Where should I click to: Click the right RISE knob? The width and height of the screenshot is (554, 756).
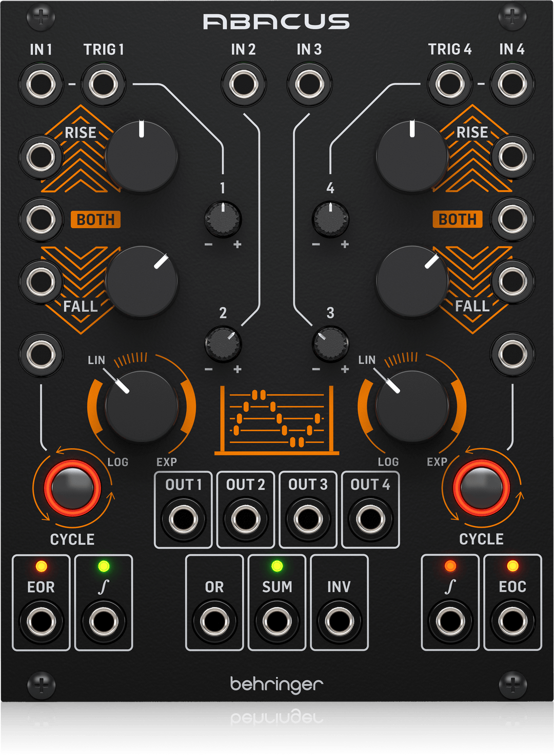pyautogui.click(x=412, y=157)
